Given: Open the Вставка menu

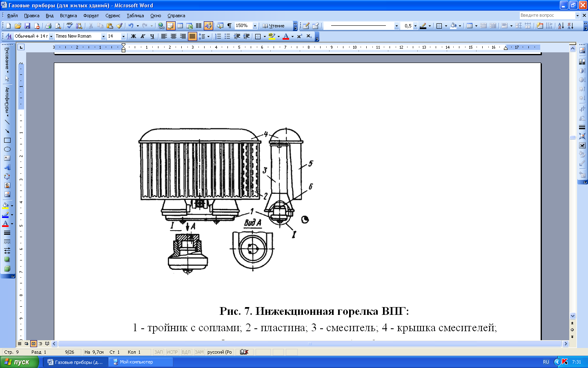Looking at the screenshot, I should coord(68,16).
